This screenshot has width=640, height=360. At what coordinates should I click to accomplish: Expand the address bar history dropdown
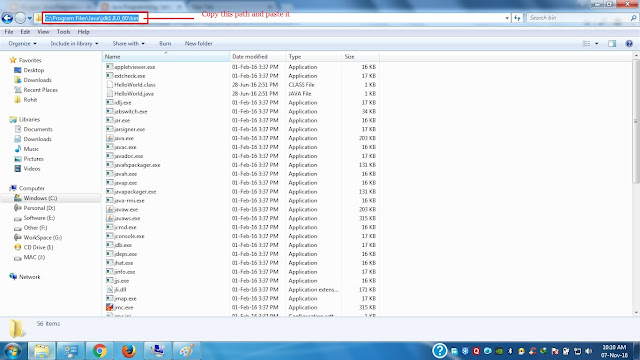click(x=507, y=18)
